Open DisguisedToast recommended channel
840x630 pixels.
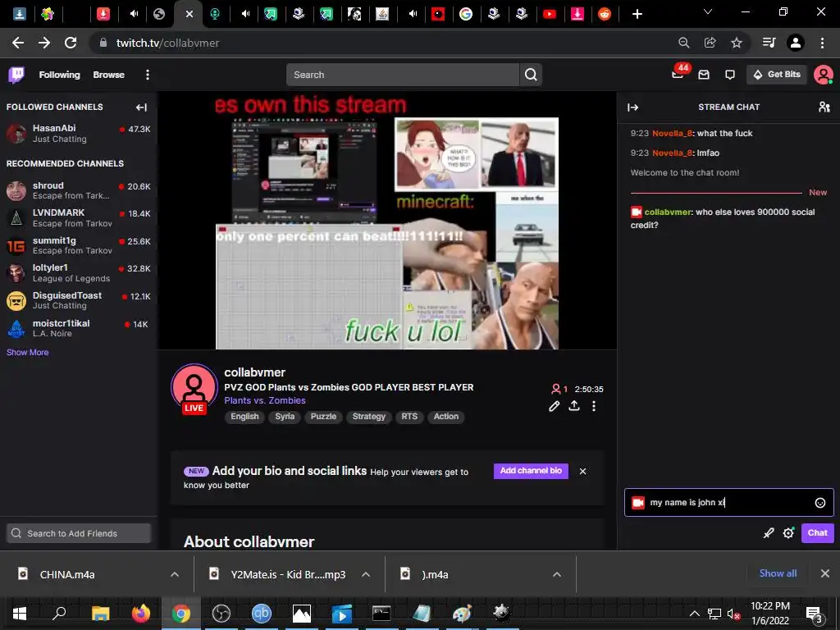(x=78, y=300)
